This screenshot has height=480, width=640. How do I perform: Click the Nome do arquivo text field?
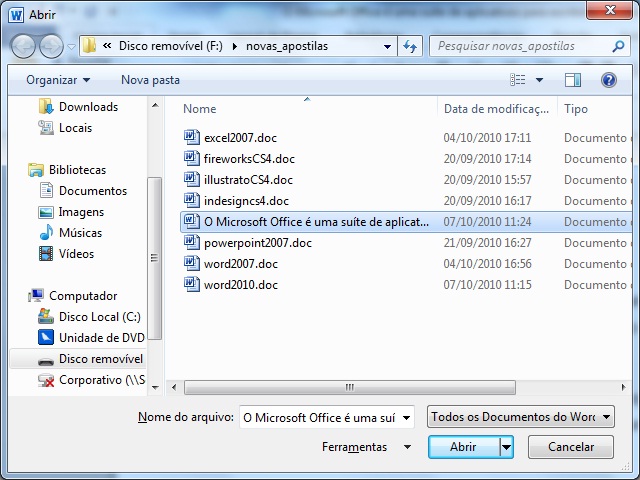(328, 417)
